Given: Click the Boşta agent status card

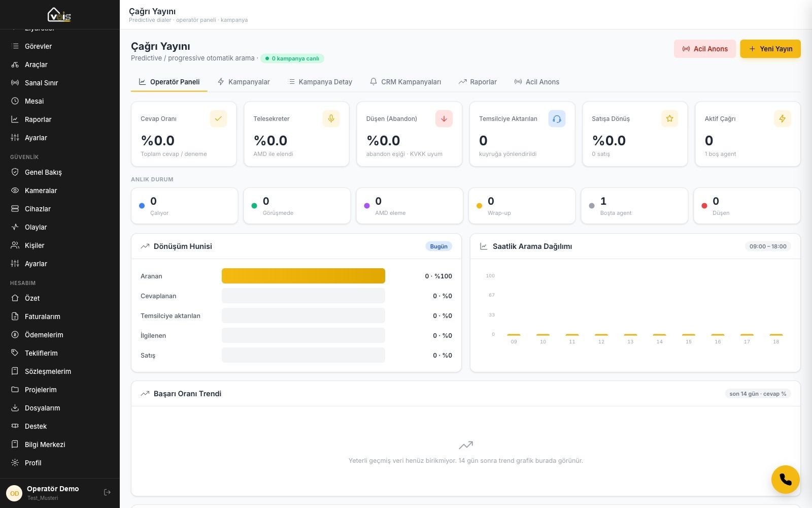Looking at the screenshot, I should 634,206.
